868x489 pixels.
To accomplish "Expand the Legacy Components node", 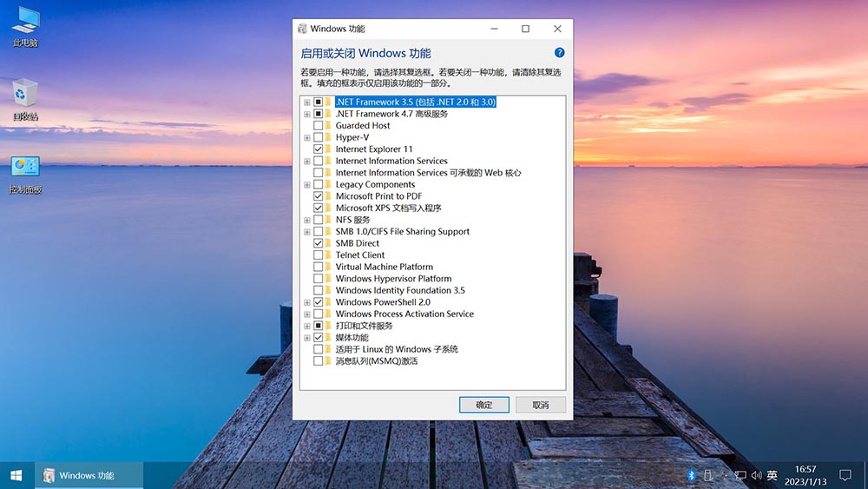I will 307,185.
